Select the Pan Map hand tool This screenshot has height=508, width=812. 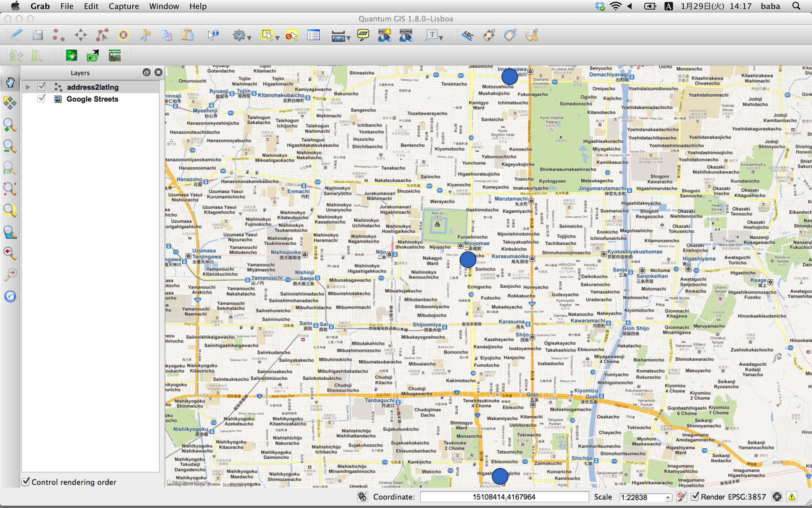pyautogui.click(x=10, y=82)
